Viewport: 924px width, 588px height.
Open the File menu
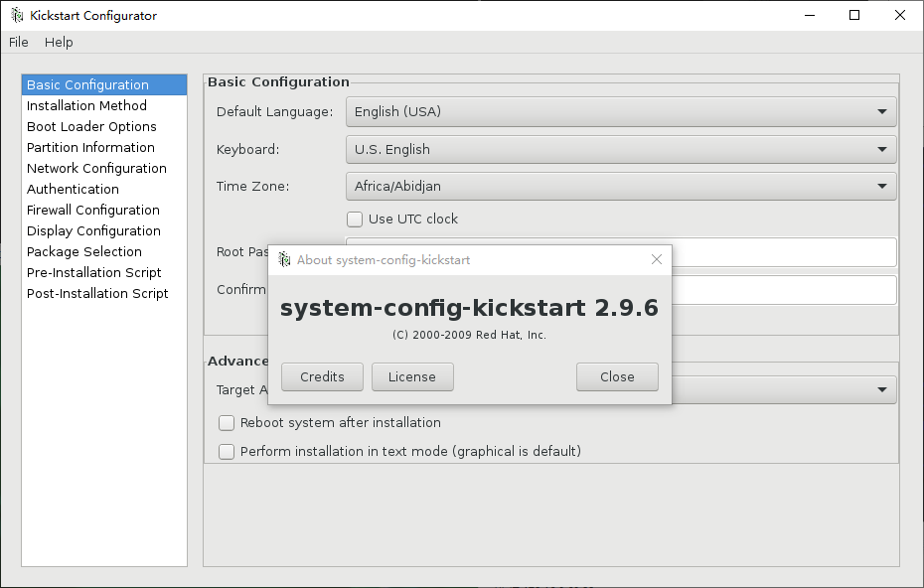(x=18, y=43)
